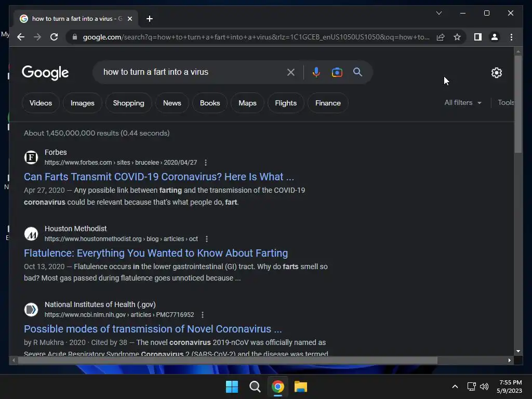Open the Chrome profile menu
Screen dimensions: 532x399
pyautogui.click(x=495, y=37)
